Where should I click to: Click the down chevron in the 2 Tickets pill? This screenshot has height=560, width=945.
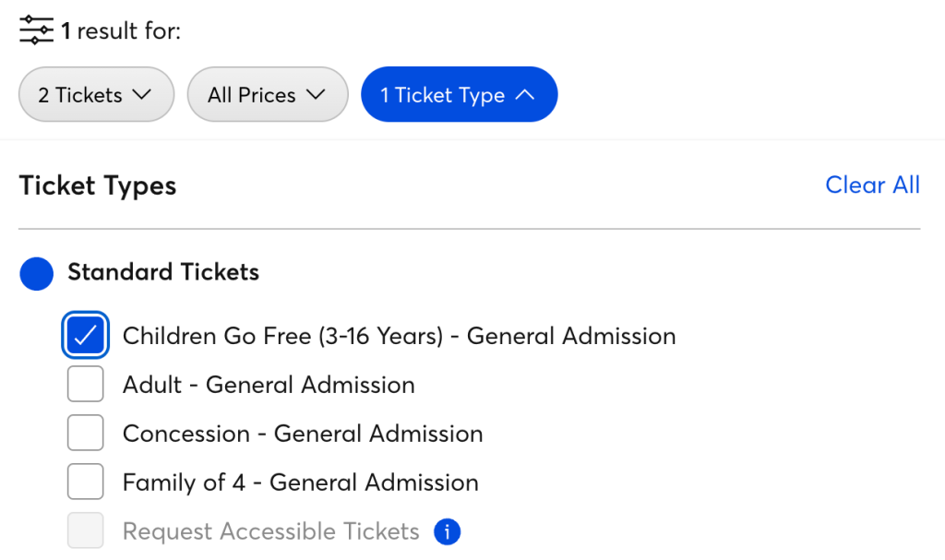[x=141, y=94]
